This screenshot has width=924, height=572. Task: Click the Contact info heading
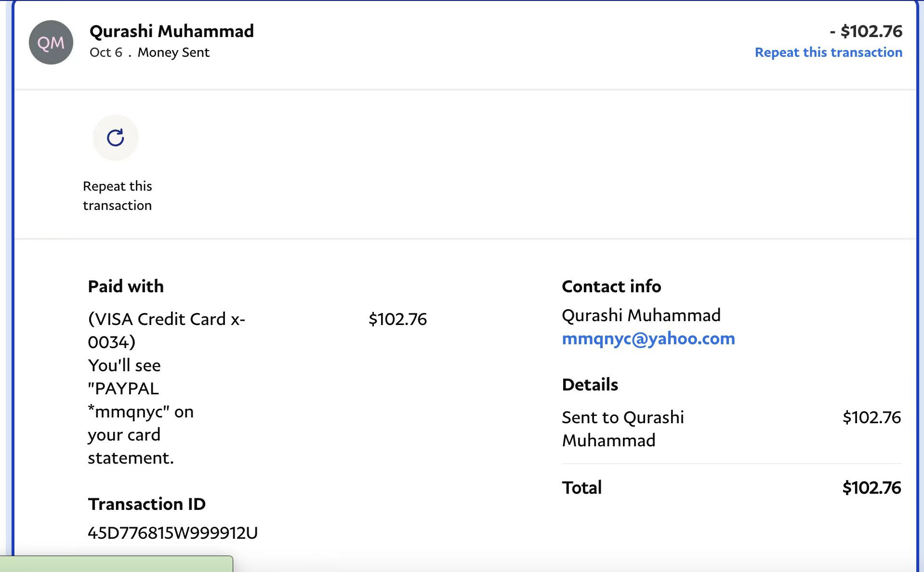click(611, 286)
